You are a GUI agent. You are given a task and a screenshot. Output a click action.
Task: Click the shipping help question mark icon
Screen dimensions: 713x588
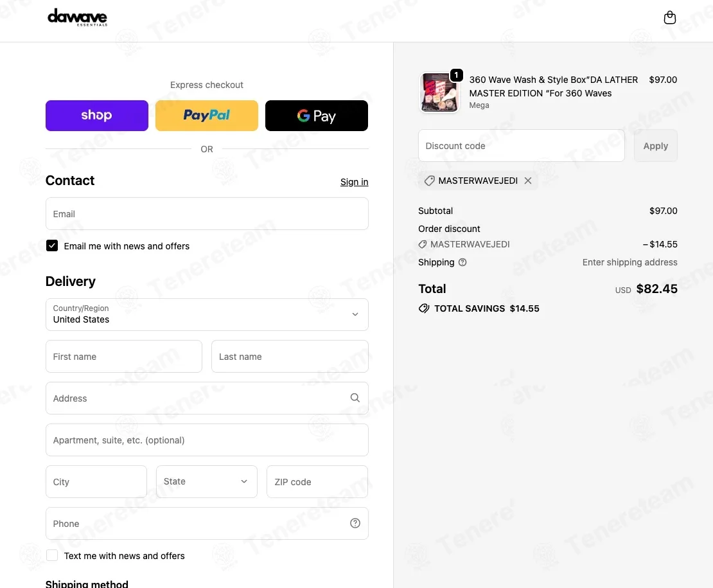(x=462, y=262)
